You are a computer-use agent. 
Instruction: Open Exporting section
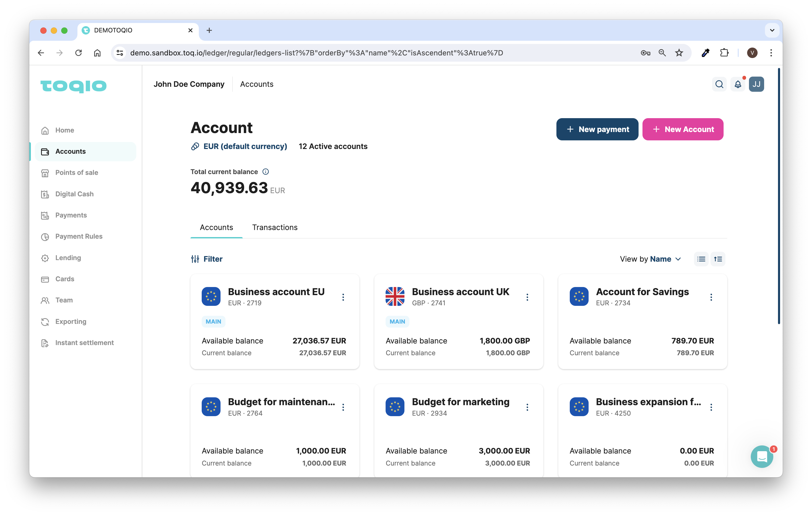click(85, 322)
